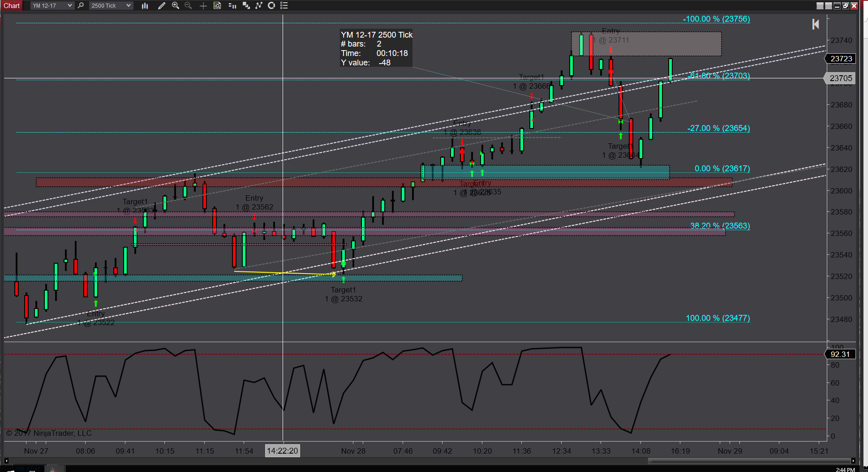Minimize the chart window

[x=837, y=6]
